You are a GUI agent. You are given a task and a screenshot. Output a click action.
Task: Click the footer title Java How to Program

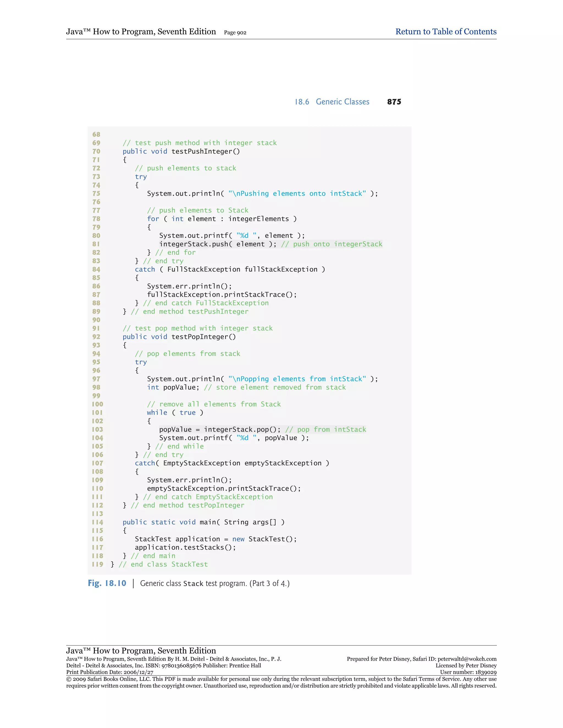141,650
